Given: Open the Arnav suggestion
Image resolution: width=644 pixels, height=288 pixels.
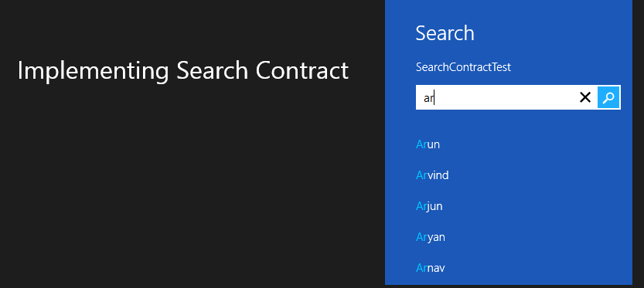Looking at the screenshot, I should point(431,268).
